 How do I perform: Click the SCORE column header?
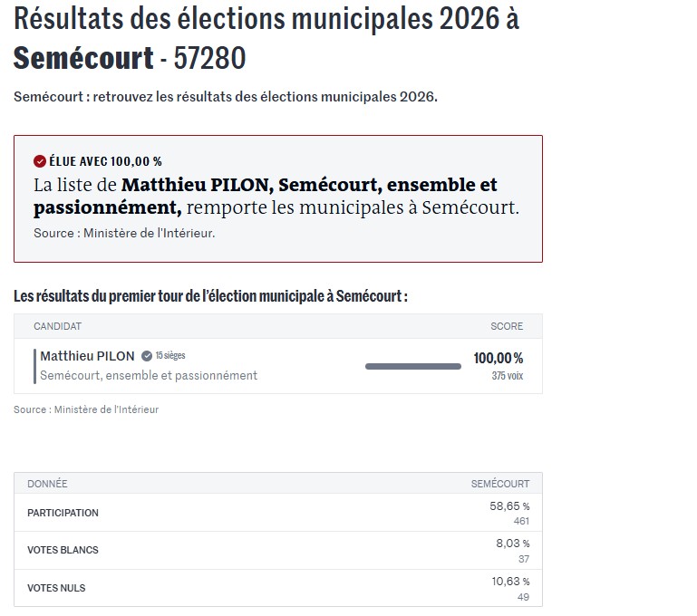[x=507, y=326]
